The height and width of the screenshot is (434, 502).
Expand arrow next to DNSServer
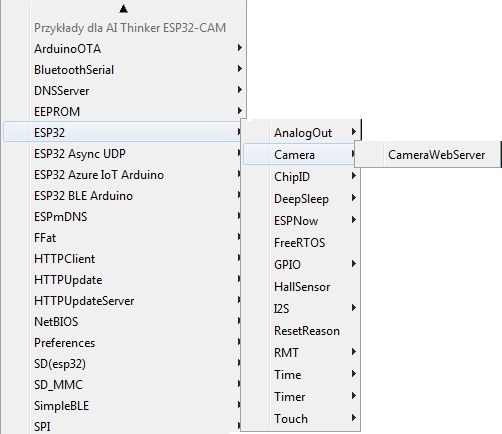pos(239,90)
